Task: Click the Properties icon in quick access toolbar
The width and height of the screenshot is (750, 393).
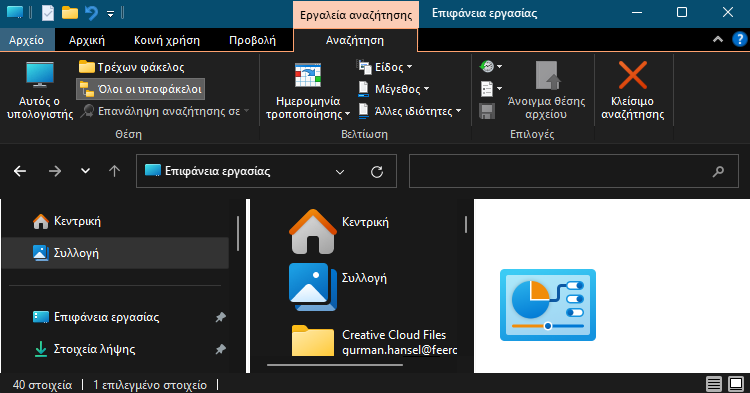Action: click(48, 13)
